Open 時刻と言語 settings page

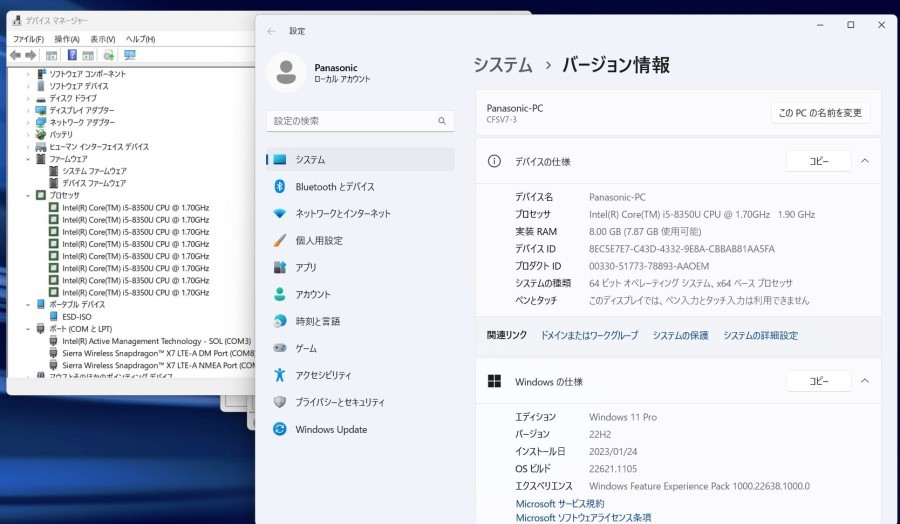360,321
